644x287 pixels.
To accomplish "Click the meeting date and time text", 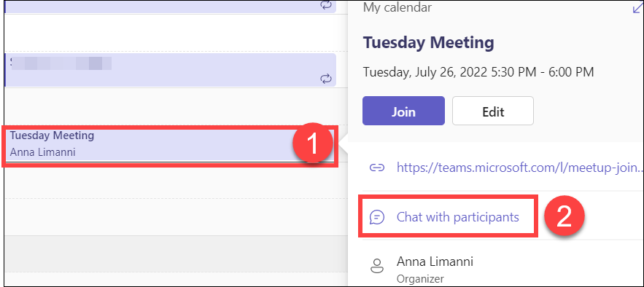I will [x=478, y=72].
